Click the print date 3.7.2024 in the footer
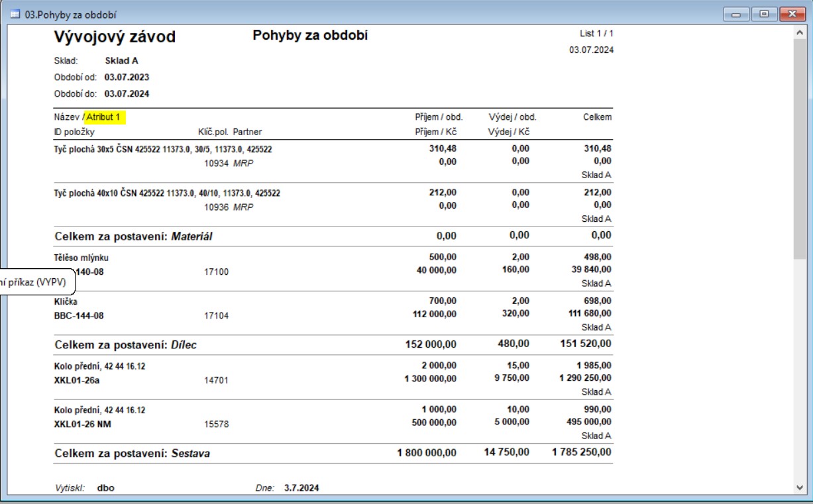This screenshot has width=813, height=504. [x=301, y=488]
